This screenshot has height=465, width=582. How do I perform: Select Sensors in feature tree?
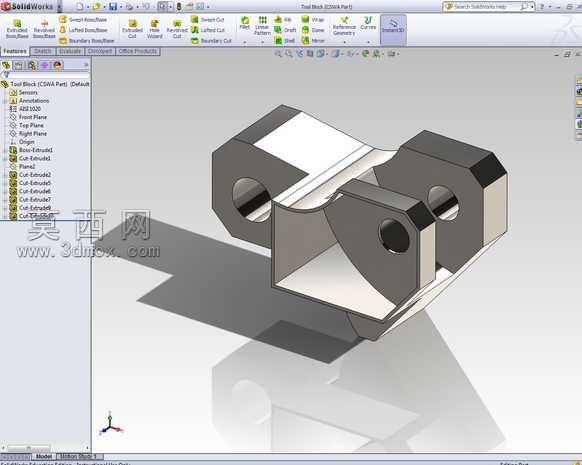point(24,92)
